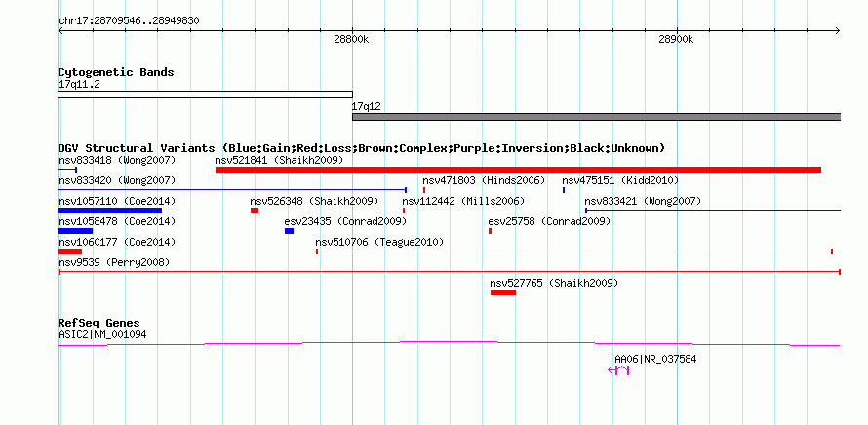Screen dimensions: 868x425
Task: Click the left arrowhead of the ruler
Action: 60,31
